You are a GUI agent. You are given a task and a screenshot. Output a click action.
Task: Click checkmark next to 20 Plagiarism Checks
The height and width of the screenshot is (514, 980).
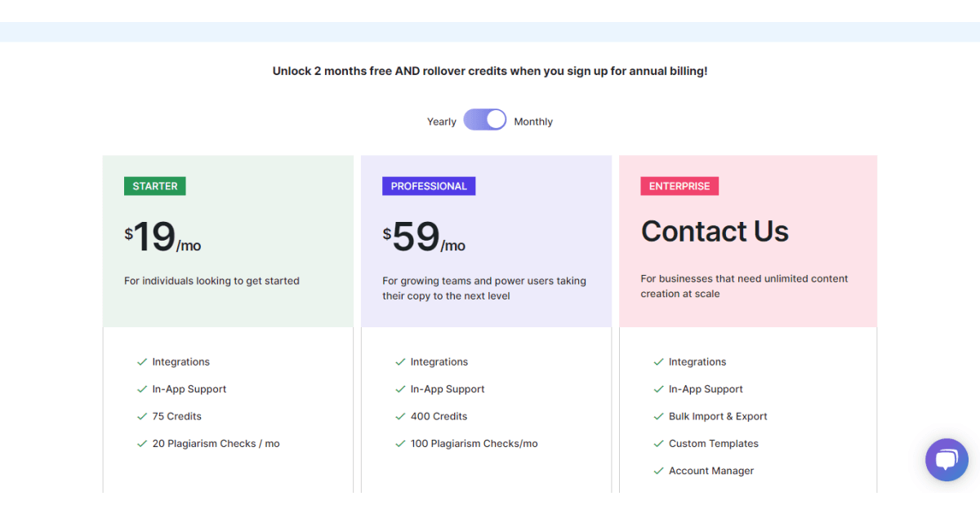tap(142, 444)
